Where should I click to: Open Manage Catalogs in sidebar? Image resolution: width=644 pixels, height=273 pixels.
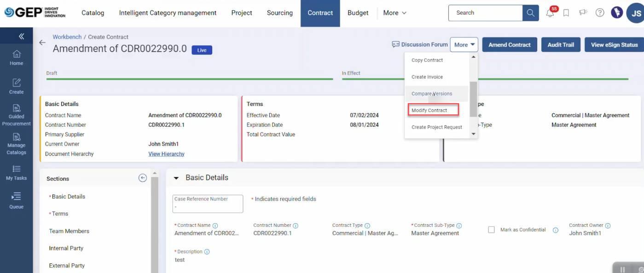click(17, 144)
